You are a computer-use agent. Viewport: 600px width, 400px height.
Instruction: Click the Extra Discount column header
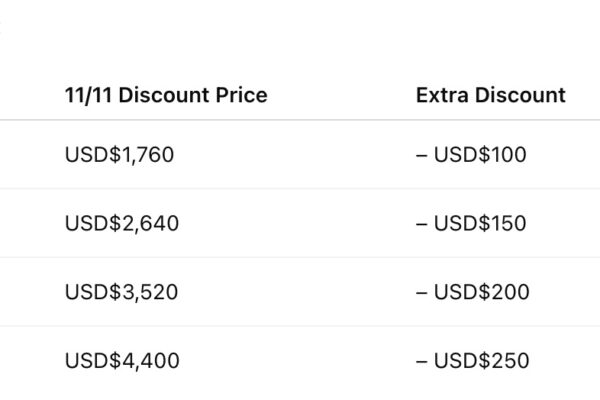pos(490,96)
